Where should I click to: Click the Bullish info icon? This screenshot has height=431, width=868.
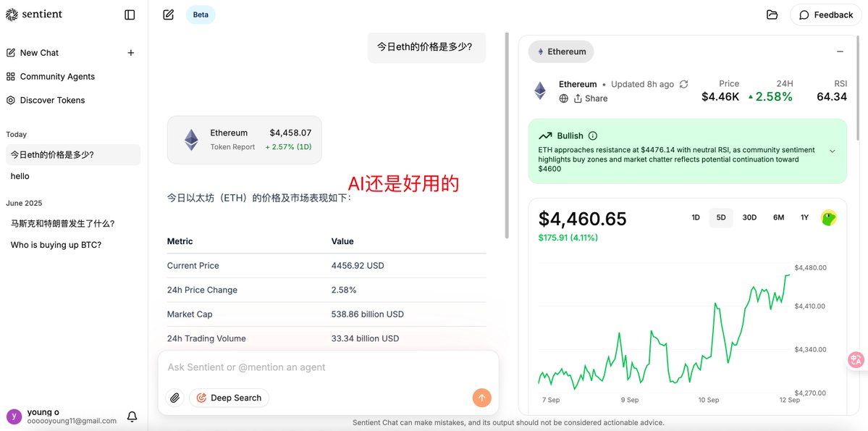tap(593, 135)
